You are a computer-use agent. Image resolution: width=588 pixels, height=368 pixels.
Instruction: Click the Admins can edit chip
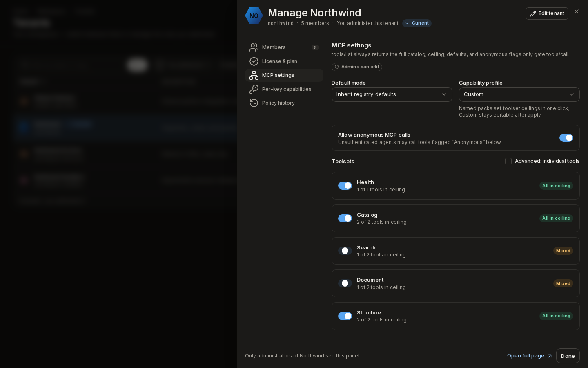pos(357,67)
